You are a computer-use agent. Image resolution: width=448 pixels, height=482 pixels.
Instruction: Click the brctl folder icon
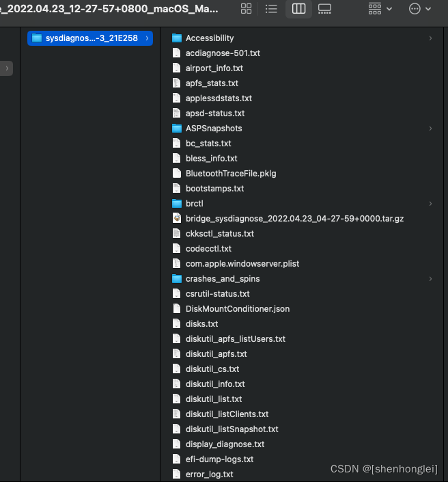click(177, 204)
